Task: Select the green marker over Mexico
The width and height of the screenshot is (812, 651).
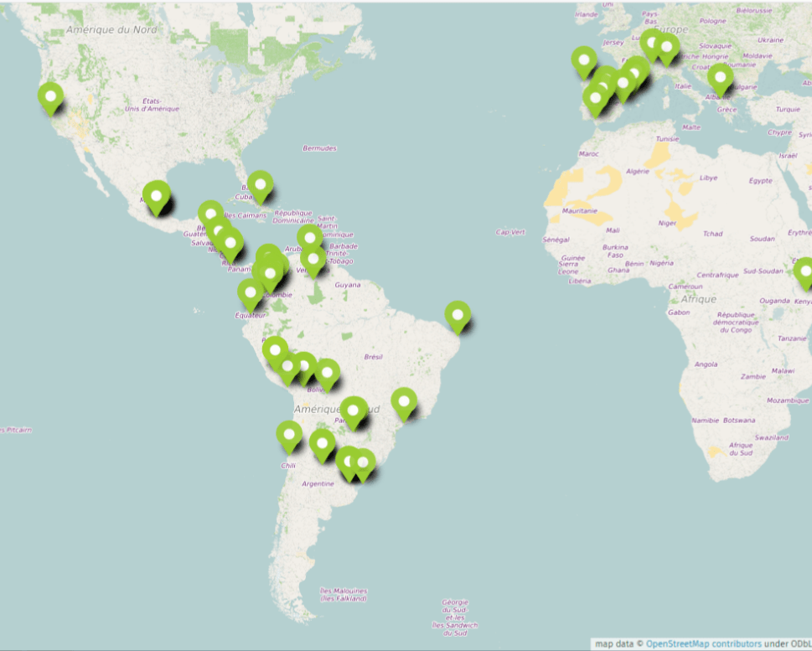Action: coord(156,197)
